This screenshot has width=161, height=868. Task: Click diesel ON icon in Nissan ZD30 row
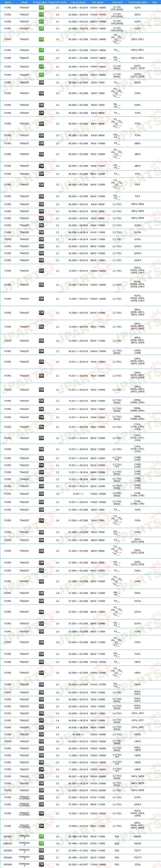[x=41, y=865]
